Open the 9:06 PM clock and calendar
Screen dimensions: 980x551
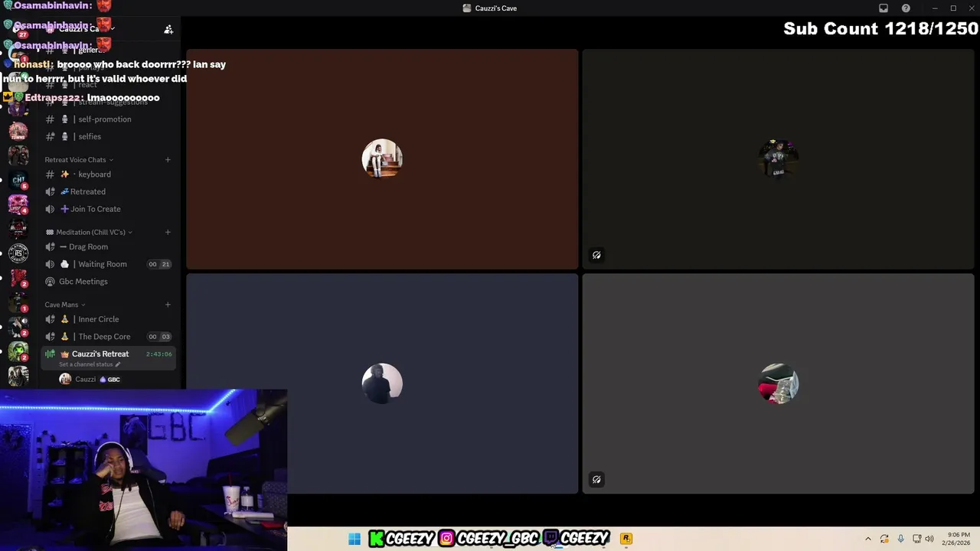(x=958, y=539)
